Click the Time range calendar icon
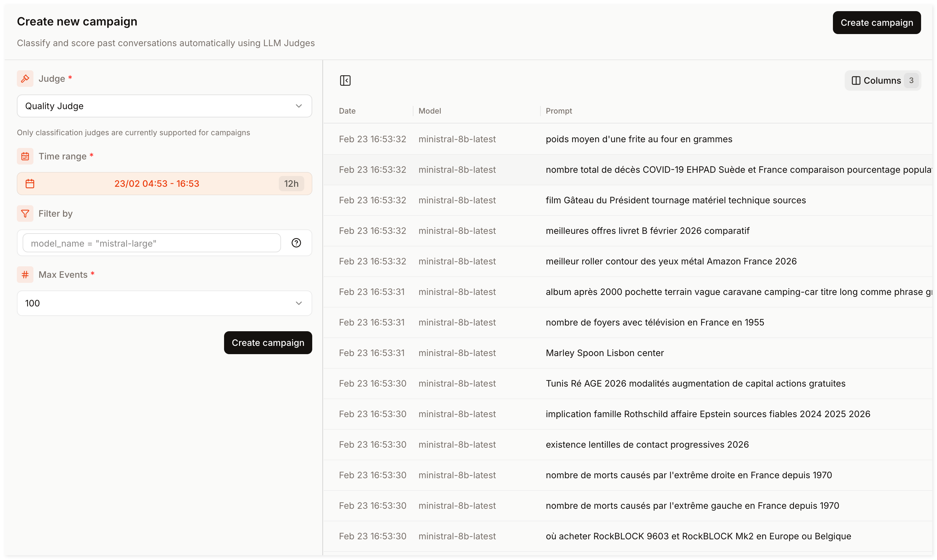Screen dimensions: 937x560 coord(25,156)
